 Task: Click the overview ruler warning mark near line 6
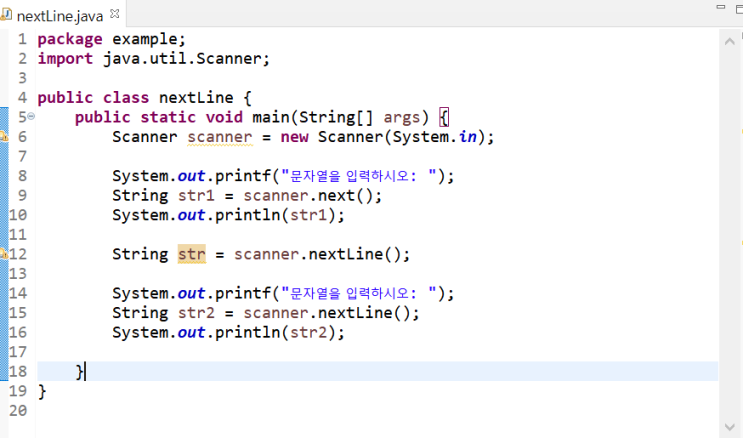(x=741, y=129)
